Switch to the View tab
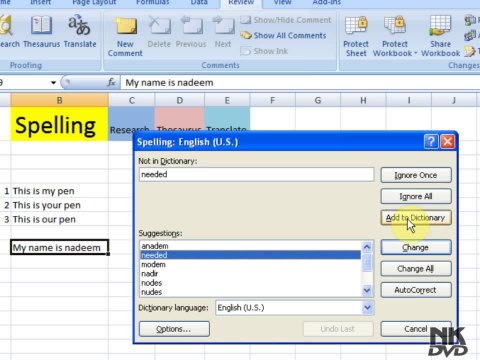This screenshot has width=480, height=360. coord(282,3)
